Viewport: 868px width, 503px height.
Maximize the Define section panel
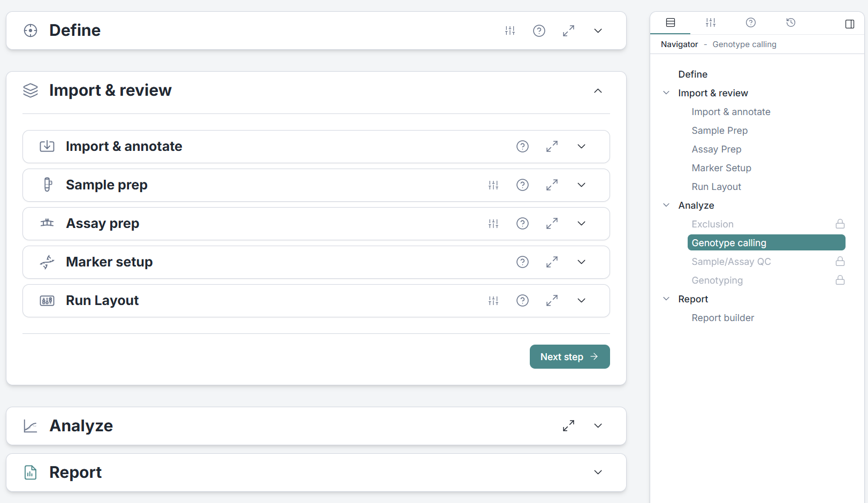(x=568, y=31)
